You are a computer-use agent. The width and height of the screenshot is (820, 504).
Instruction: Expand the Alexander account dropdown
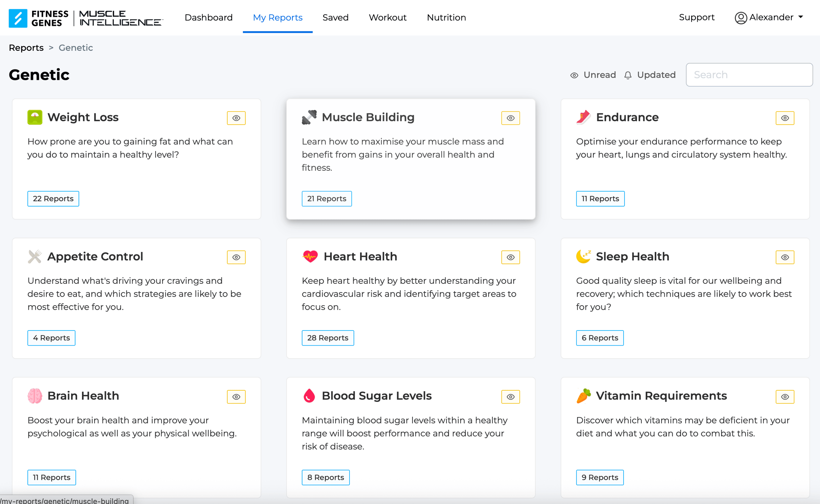pos(769,17)
